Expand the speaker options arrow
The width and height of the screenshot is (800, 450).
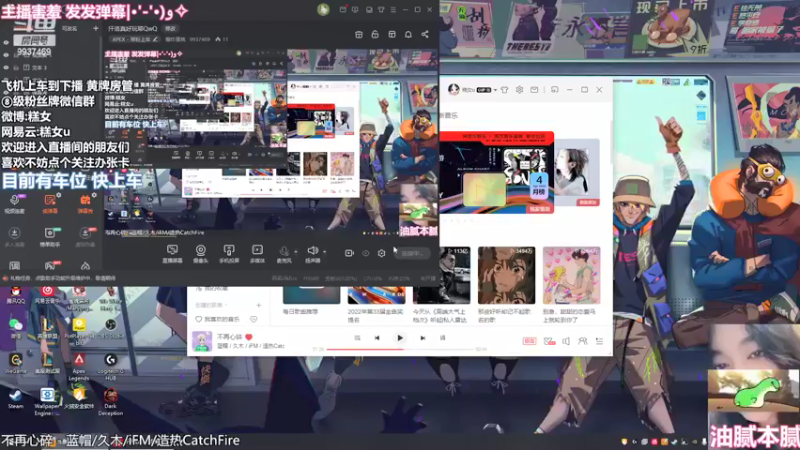(x=324, y=252)
